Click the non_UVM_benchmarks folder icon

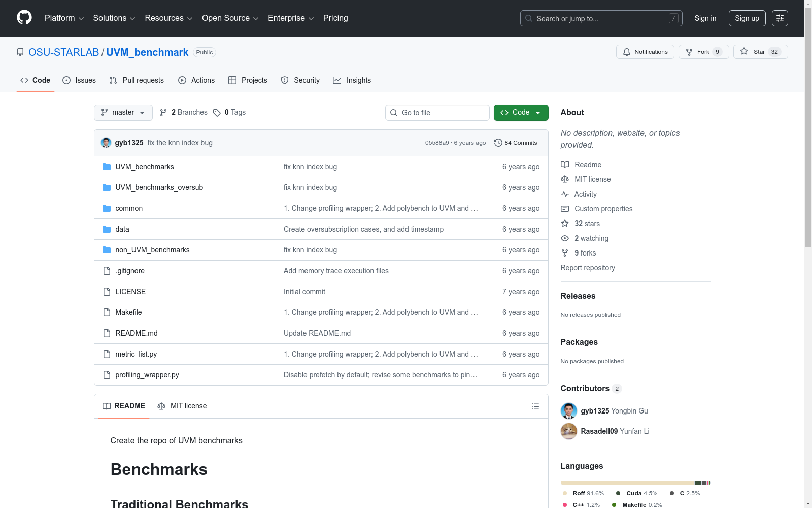[107, 250]
